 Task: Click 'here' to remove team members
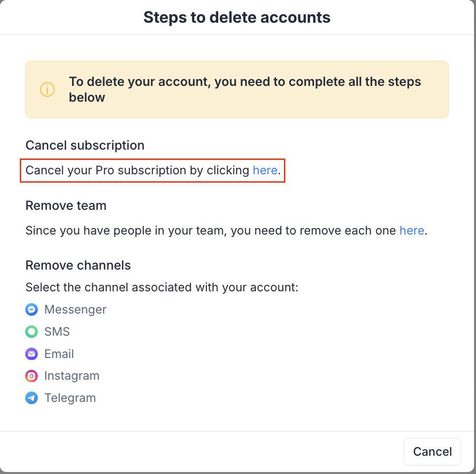coord(412,231)
